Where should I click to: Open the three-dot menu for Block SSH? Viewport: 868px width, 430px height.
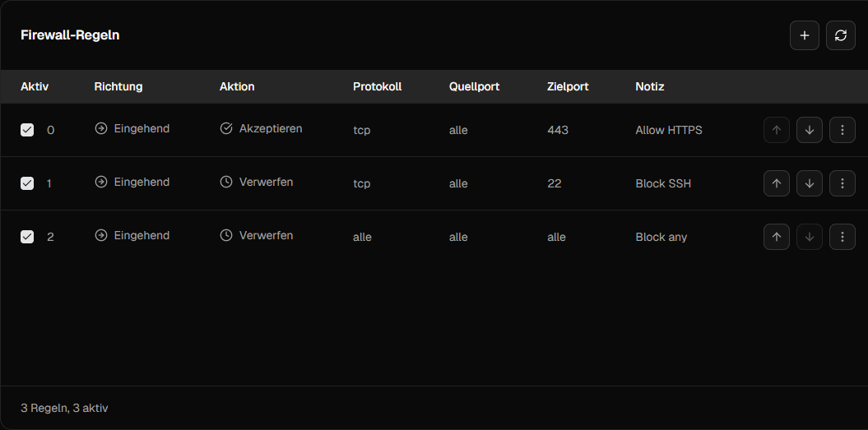point(842,183)
